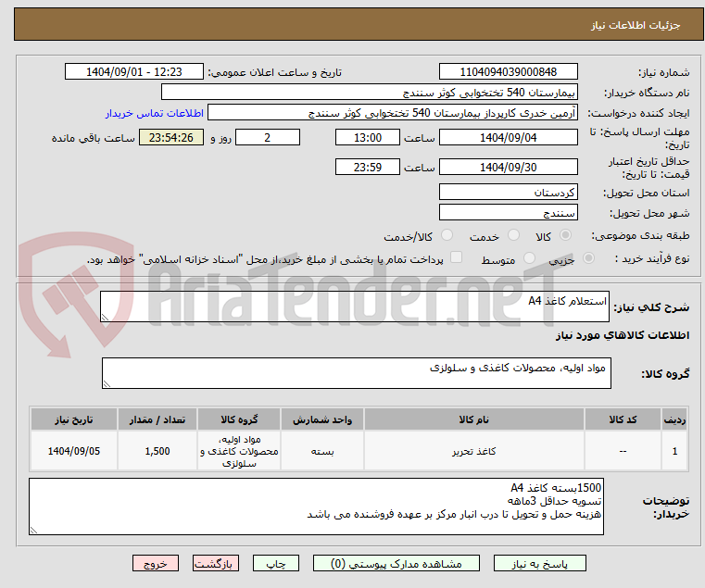Click the جزئیات اطلاعات نیاز page title
705x588 pixels.
coord(636,25)
